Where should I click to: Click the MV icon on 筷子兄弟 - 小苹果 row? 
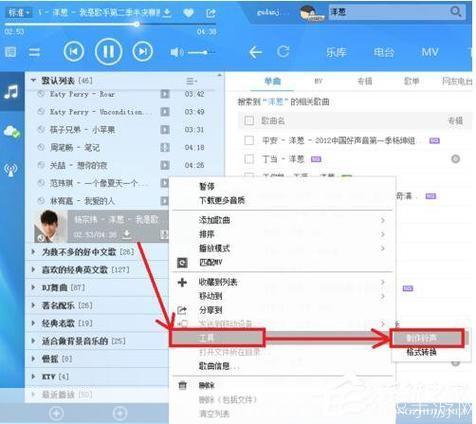pos(165,130)
